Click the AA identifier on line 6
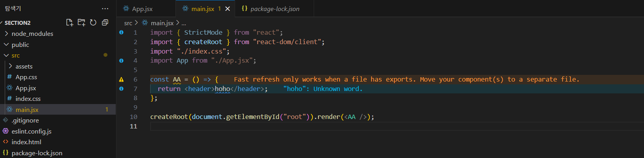Image resolution: width=644 pixels, height=158 pixels. [177, 79]
